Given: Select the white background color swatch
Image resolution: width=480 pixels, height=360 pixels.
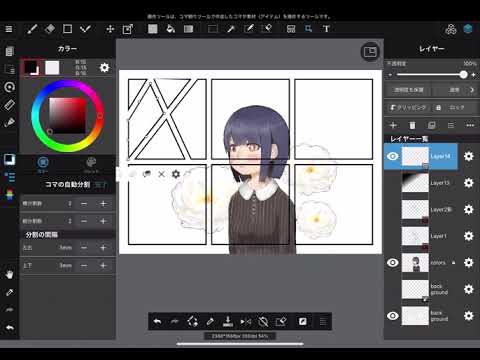Looking at the screenshot, I should 52,68.
